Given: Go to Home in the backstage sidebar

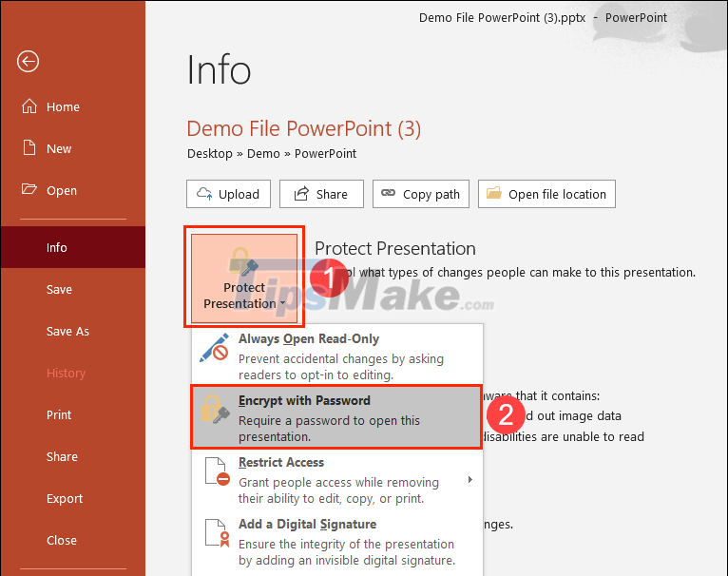Looking at the screenshot, I should 73,106.
